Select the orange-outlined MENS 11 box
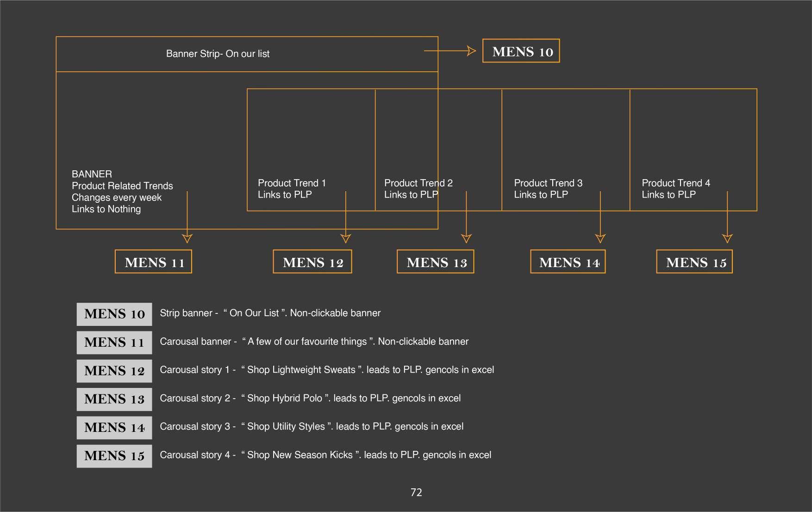Screen dimensions: 812x512 (x=153, y=262)
